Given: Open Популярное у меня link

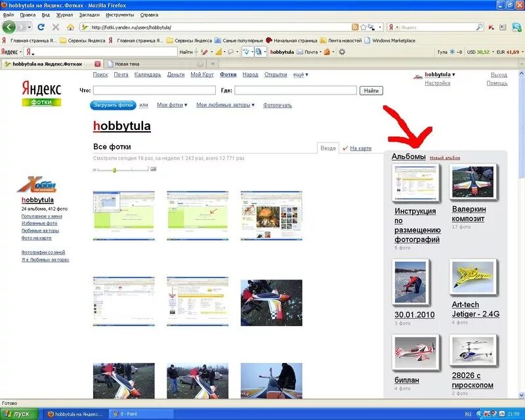Looking at the screenshot, I should point(41,216).
